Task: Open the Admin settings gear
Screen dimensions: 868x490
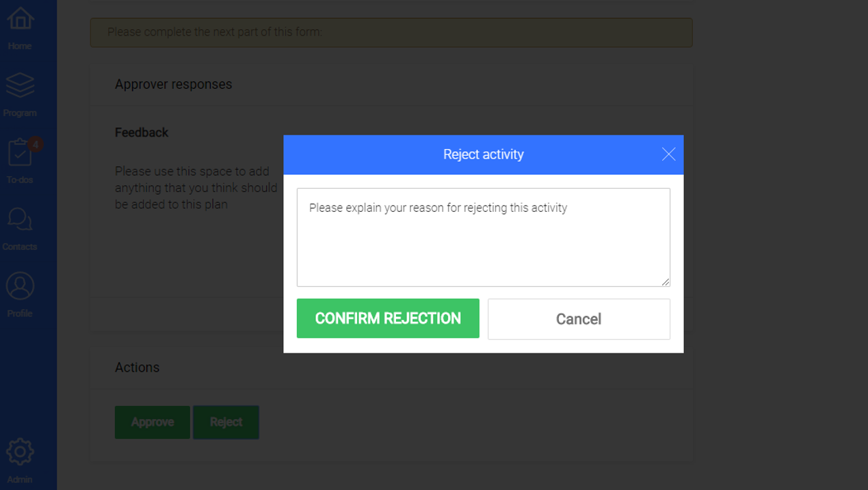Action: pos(19,452)
